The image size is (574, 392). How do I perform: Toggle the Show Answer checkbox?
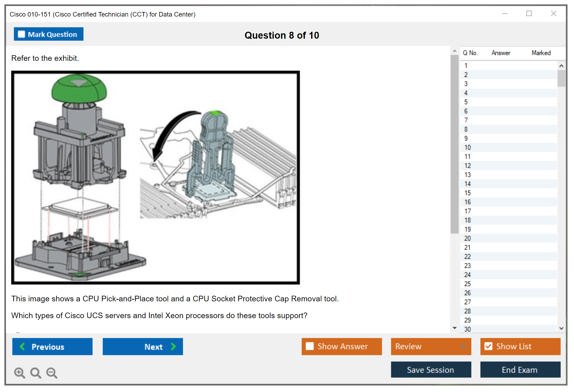pyautogui.click(x=310, y=346)
